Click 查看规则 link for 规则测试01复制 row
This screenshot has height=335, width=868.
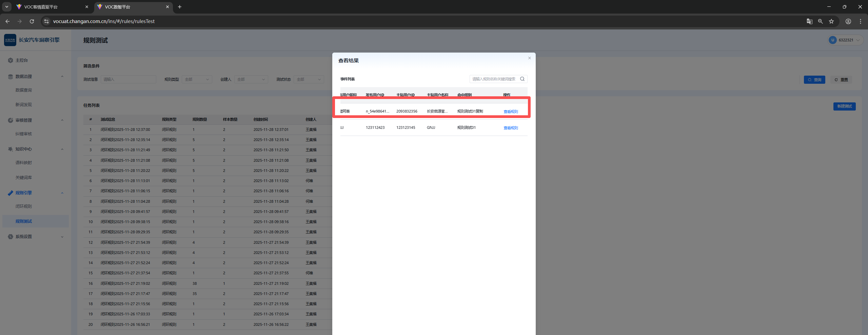tap(510, 112)
